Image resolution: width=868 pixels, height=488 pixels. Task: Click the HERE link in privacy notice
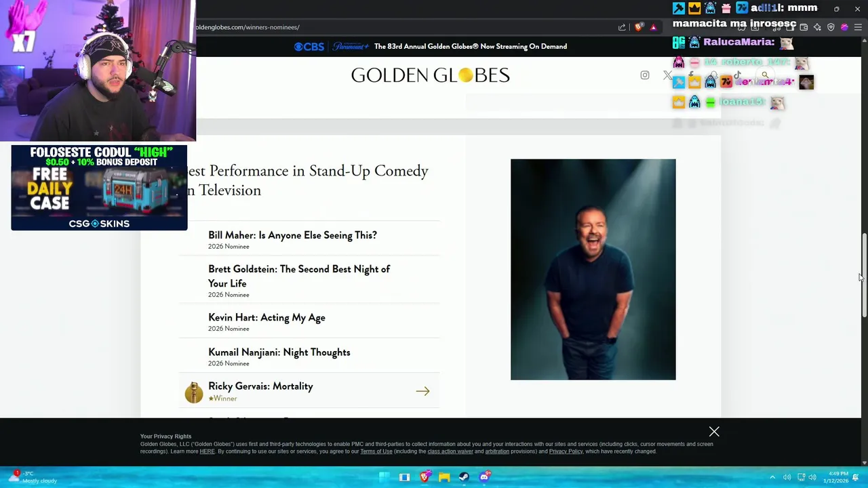click(207, 451)
